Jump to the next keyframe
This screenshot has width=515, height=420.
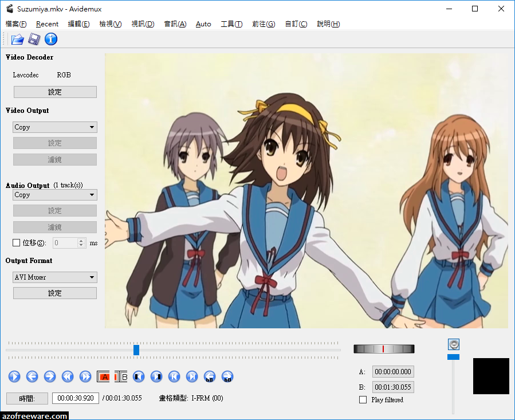[x=85, y=376]
